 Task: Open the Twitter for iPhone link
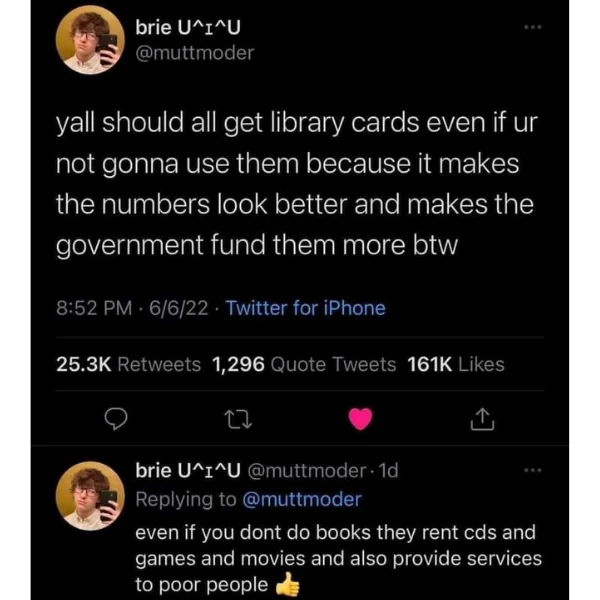point(305,308)
